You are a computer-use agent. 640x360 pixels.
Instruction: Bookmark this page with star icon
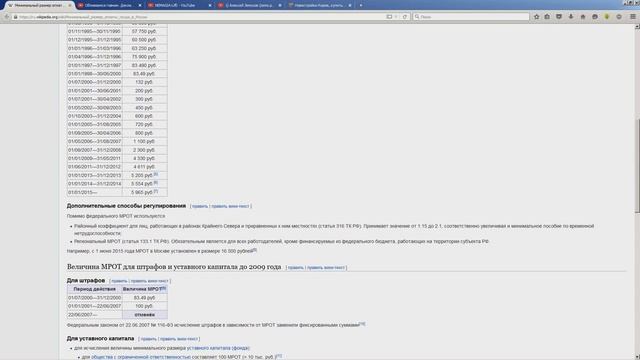pyautogui.click(x=536, y=17)
